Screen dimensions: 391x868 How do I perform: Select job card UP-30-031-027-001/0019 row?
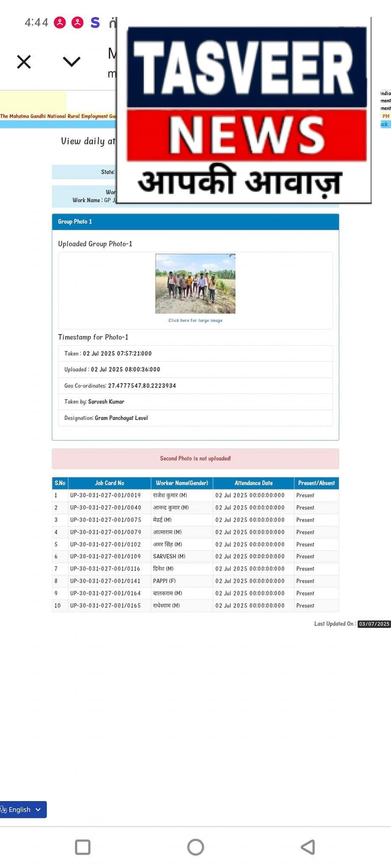pyautogui.click(x=195, y=495)
